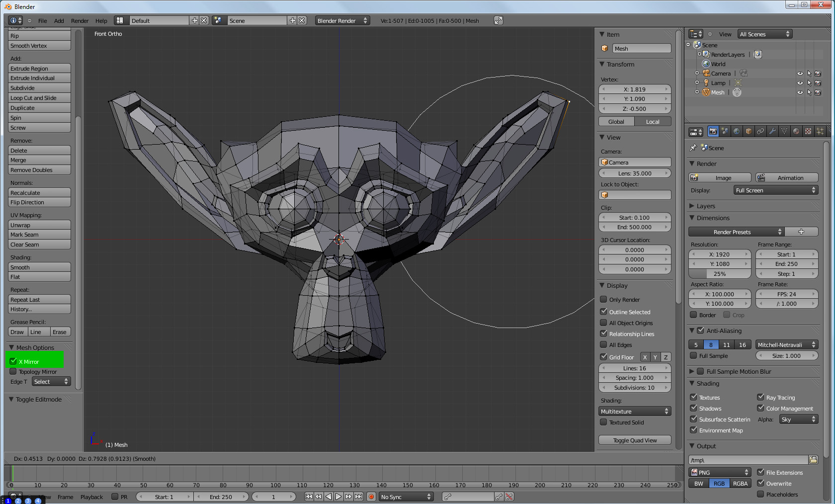Open the Modifiers wrench properties icon
This screenshot has width=835, height=504.
click(772, 131)
